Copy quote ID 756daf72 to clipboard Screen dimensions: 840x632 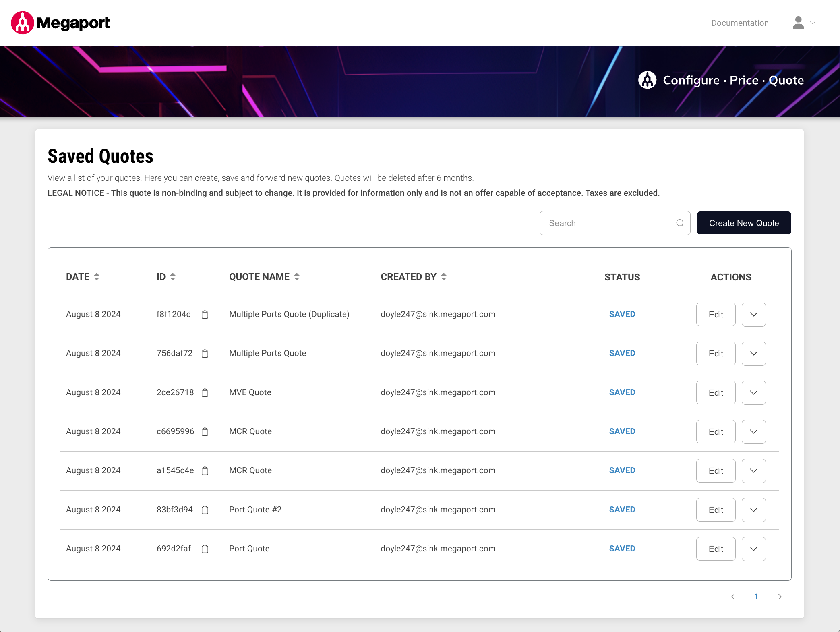point(205,354)
